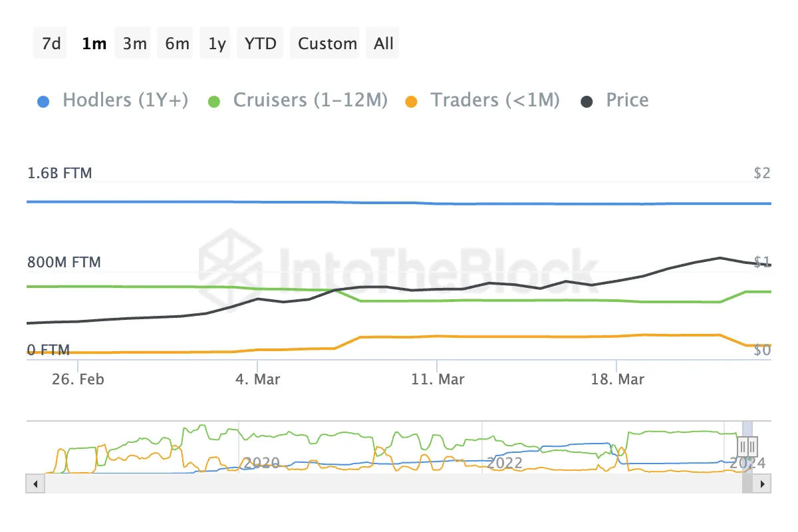Toggle Hodlers (1Y+) series visibility
The width and height of the screenshot is (798, 532).
(x=125, y=100)
